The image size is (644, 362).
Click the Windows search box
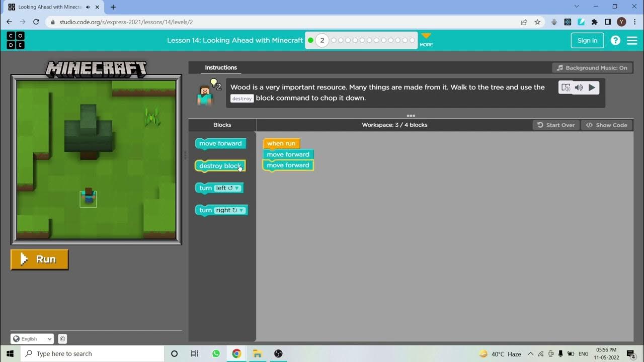click(x=92, y=353)
